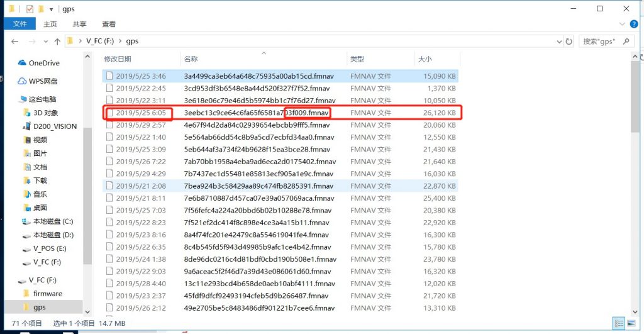Select file 3cd953df3b6548e8a44d520f327f7f52.fmnav
Image resolution: width=644 pixels, height=334 pixels.
(x=280, y=88)
